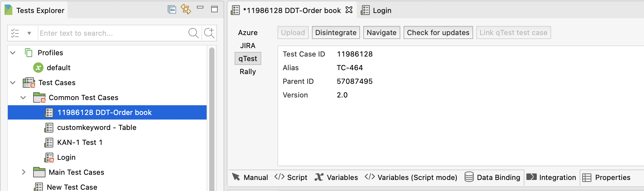Select customkeyword - Table test case
Viewport: 644px width, 191px height.
click(97, 127)
